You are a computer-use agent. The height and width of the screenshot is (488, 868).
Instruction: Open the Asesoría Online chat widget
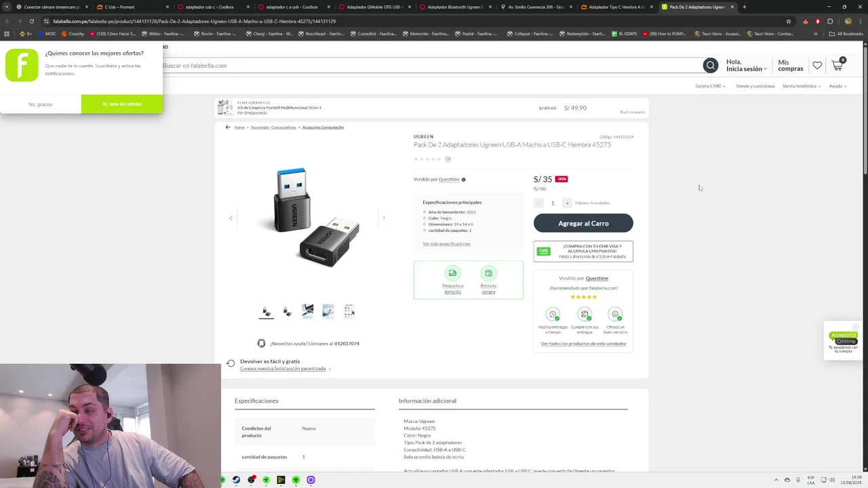843,341
